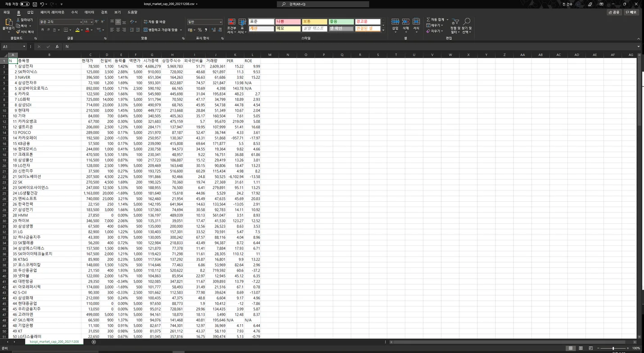
Task: Expand the cell styles gallery
Action: 383,30
